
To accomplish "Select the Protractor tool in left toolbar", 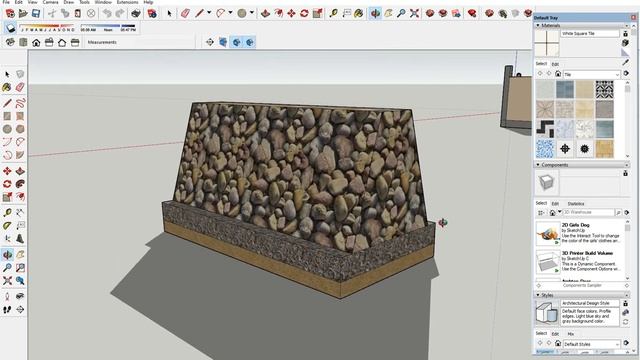I will pos(7,225).
